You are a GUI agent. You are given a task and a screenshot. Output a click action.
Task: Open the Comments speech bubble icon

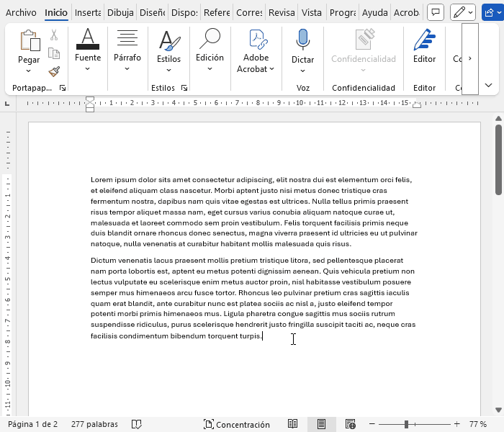coord(435,12)
